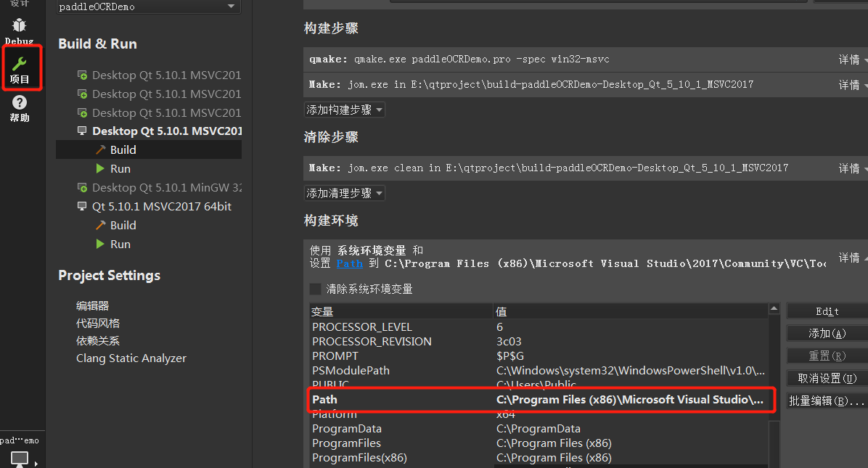Open the 添加清理步骤 dropdown
Screen dimensions: 868x468
(x=345, y=192)
